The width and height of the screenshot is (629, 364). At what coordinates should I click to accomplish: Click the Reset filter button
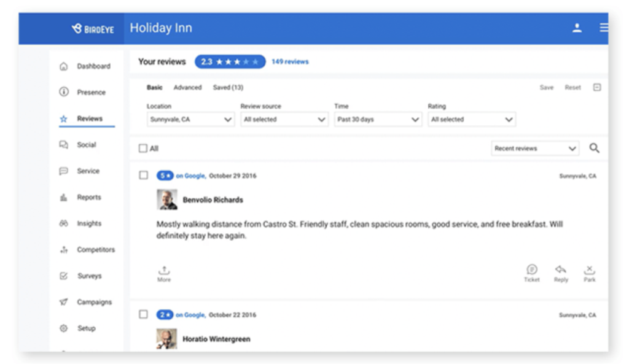coord(572,87)
